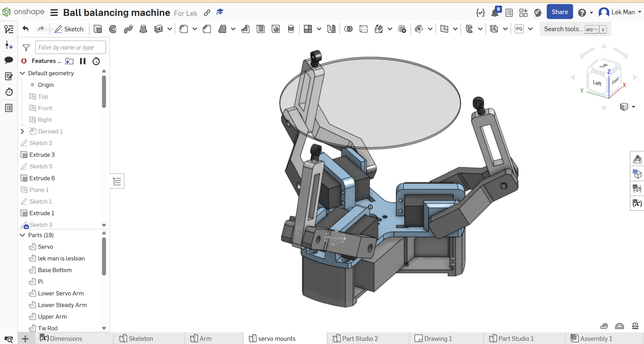Viewport: 644px width, 344px height.
Task: Toggle the feature list flyout button
Action: click(117, 181)
